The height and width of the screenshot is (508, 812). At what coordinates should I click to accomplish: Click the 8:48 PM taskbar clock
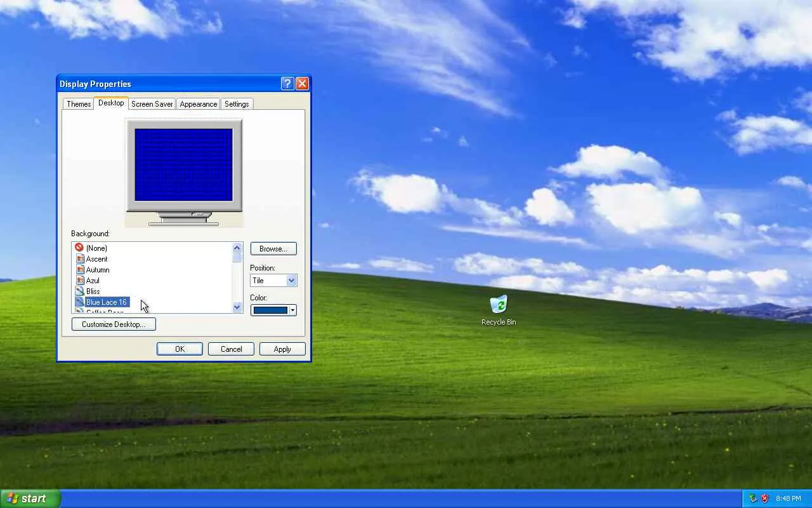click(789, 499)
